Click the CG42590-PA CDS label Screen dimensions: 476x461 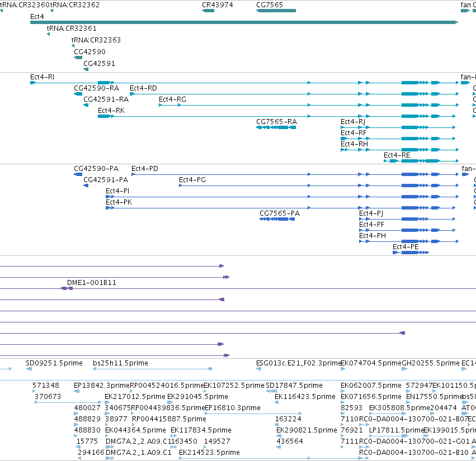pos(96,169)
